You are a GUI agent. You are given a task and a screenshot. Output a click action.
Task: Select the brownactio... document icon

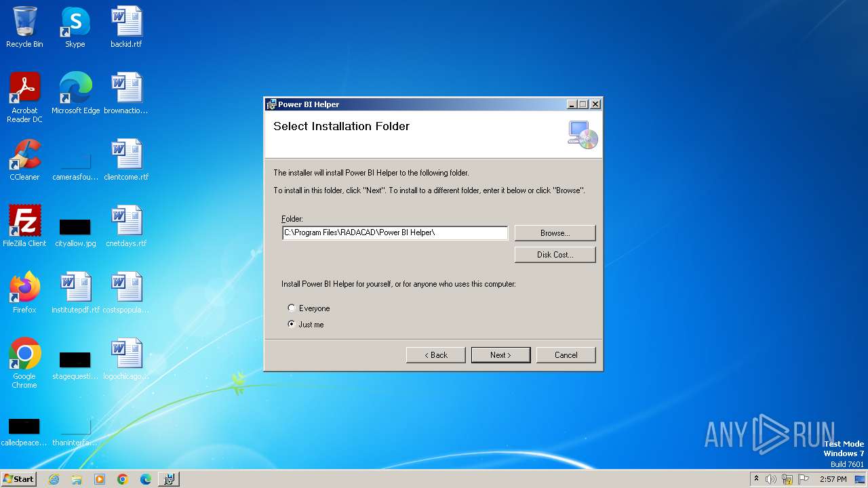coord(126,94)
